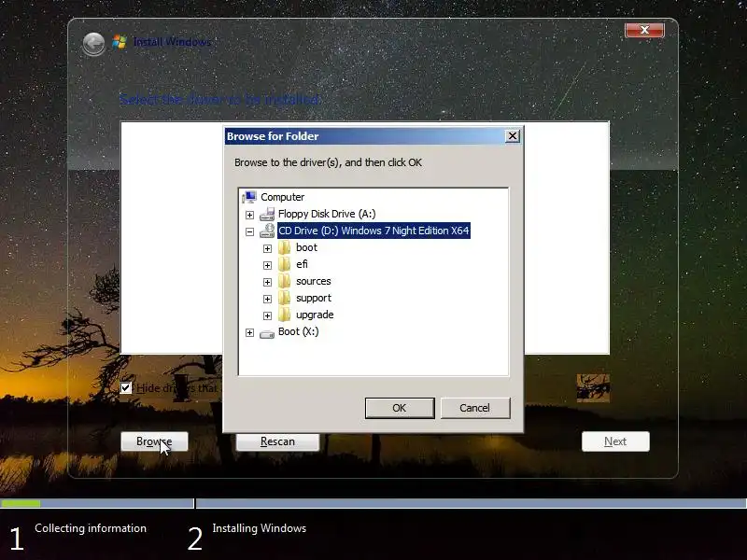The image size is (747, 560).
Task: Click the Rescan button
Action: pyautogui.click(x=277, y=441)
